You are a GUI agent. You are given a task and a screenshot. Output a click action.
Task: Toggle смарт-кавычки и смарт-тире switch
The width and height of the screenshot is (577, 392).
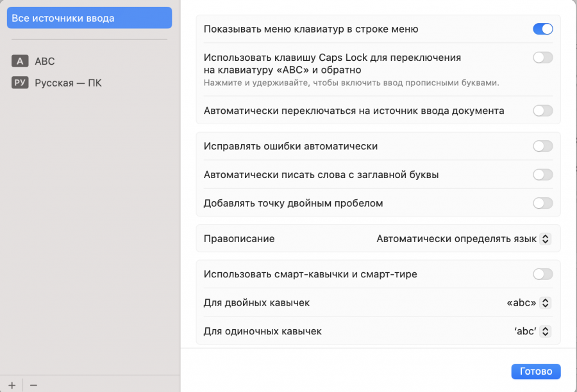click(x=542, y=274)
